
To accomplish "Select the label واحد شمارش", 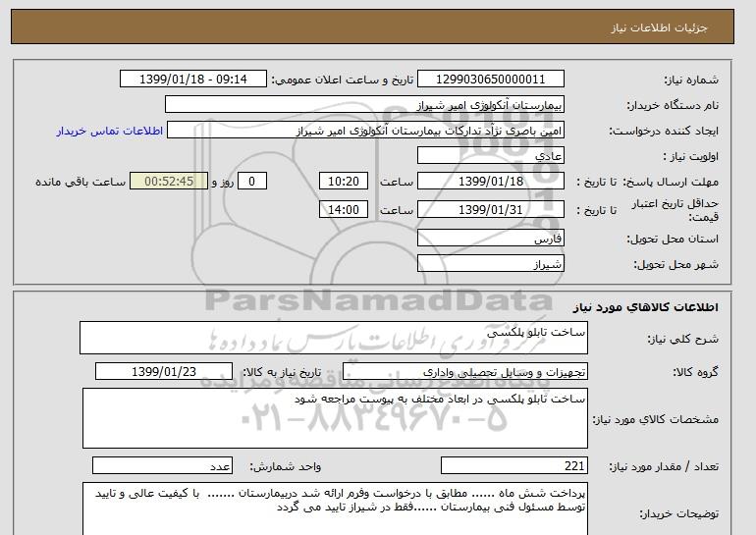I will point(286,466).
